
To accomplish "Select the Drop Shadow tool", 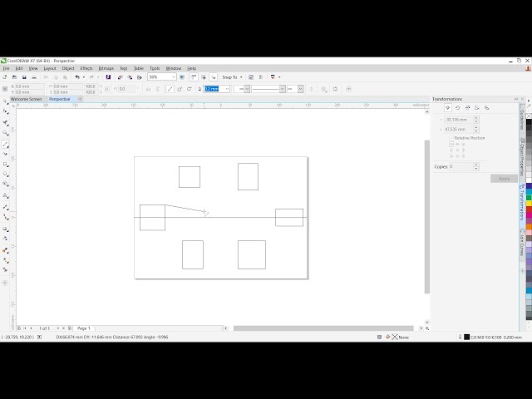I will click(5, 229).
